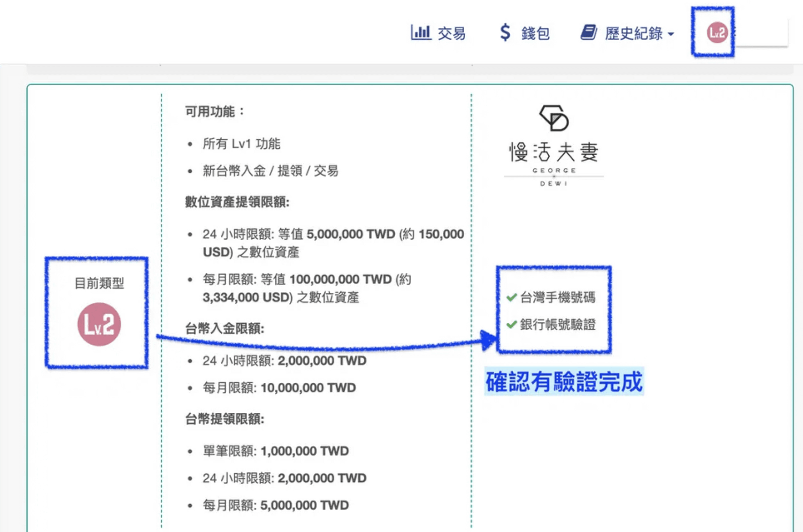This screenshot has height=532, width=803.
Task: Click the 數位資產提領限額 heading
Action: tap(237, 202)
